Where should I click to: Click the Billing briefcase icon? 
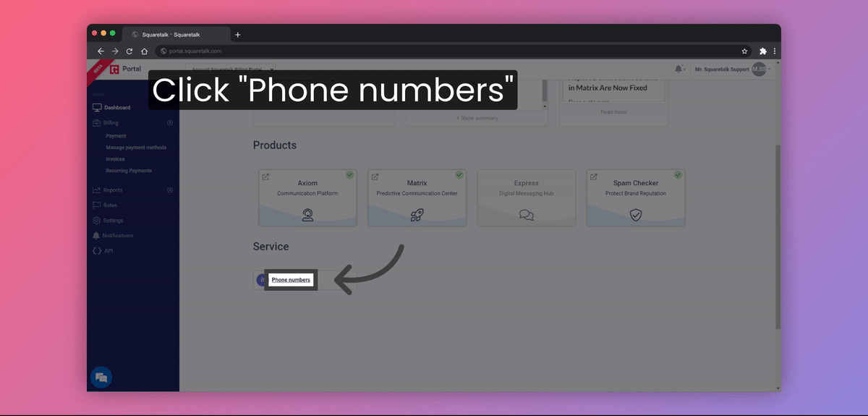[x=97, y=123]
